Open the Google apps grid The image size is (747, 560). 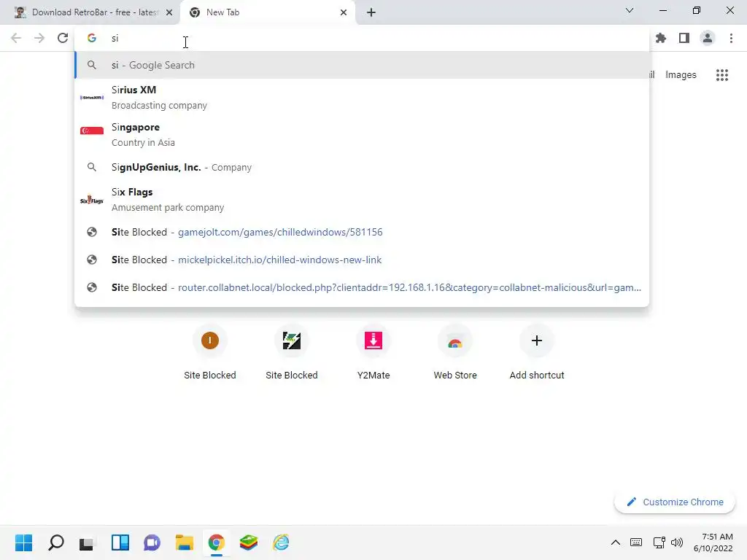(x=722, y=75)
